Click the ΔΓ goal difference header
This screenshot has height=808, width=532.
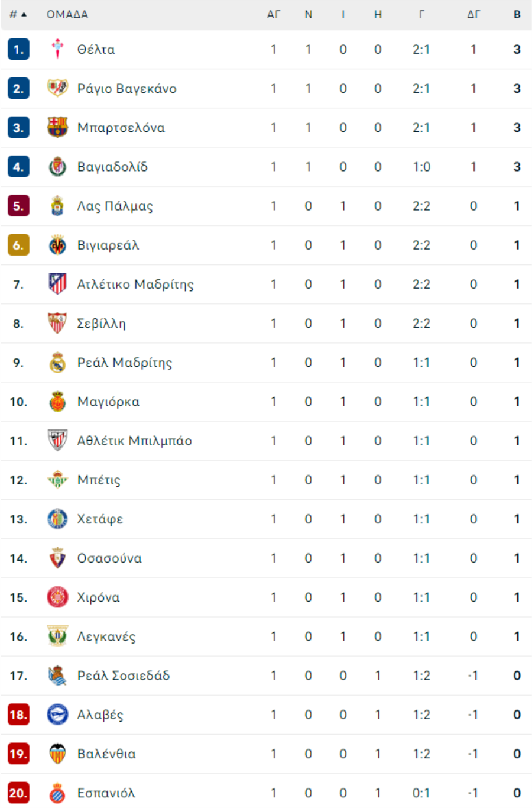click(473, 14)
